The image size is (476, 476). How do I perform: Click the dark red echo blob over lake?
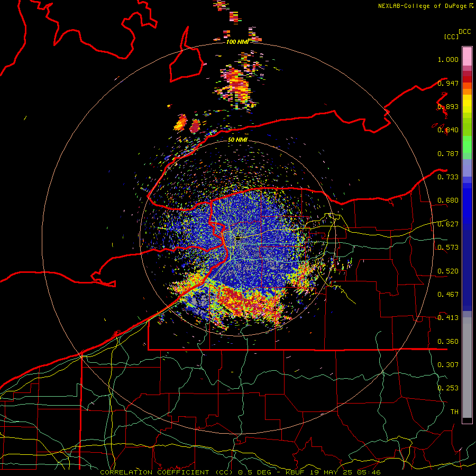click(x=195, y=126)
